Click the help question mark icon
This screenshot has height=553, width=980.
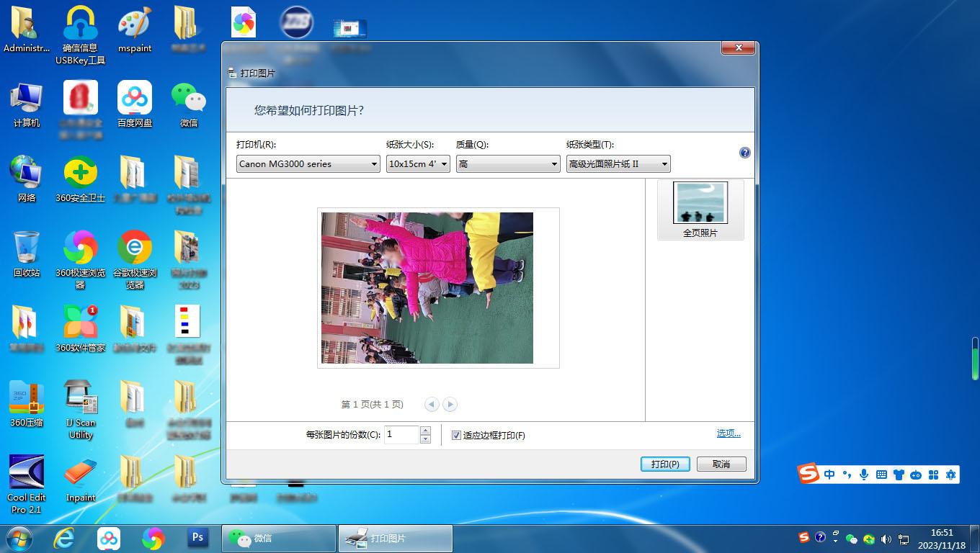pyautogui.click(x=744, y=153)
